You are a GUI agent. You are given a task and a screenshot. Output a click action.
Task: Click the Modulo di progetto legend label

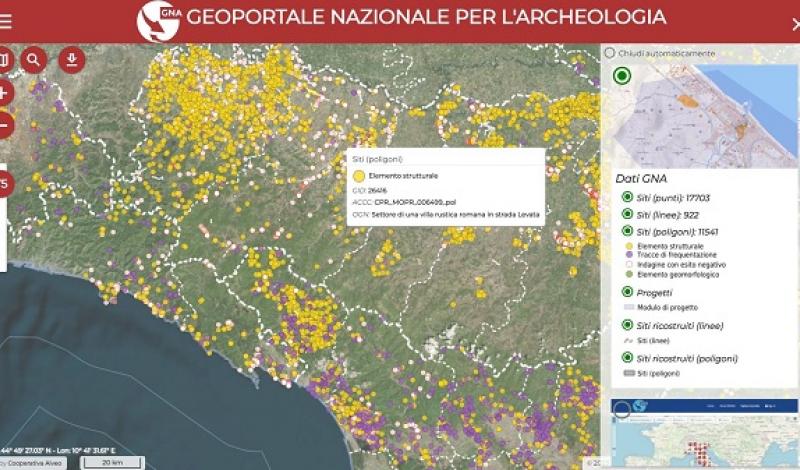(667, 307)
